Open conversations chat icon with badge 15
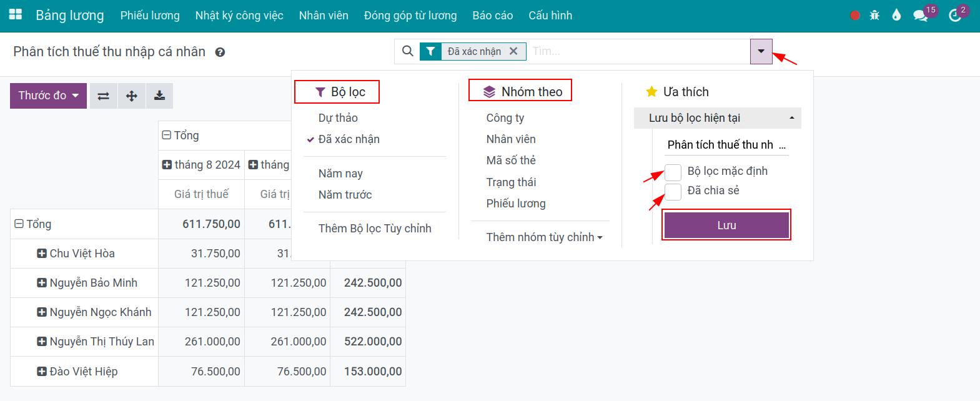The width and height of the screenshot is (980, 401). (x=920, y=16)
